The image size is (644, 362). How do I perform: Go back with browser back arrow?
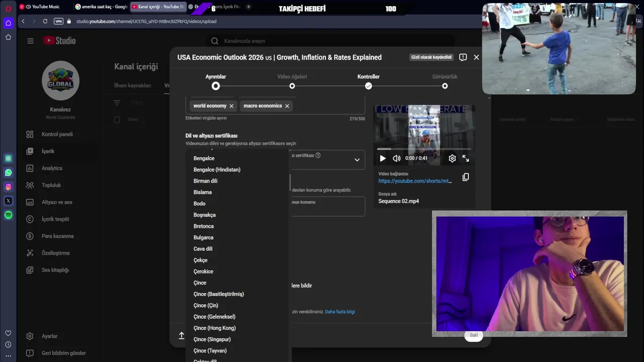tap(23, 21)
